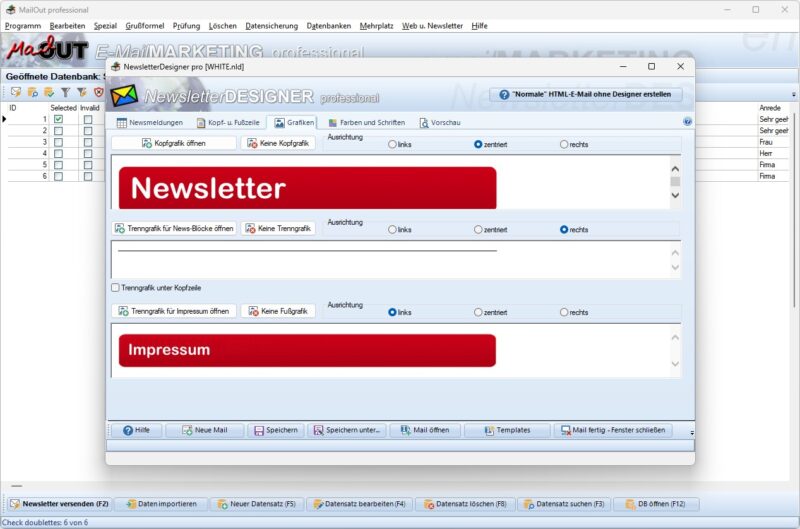This screenshot has height=529, width=800.
Task: Open the Grußformel menu
Action: [145, 26]
